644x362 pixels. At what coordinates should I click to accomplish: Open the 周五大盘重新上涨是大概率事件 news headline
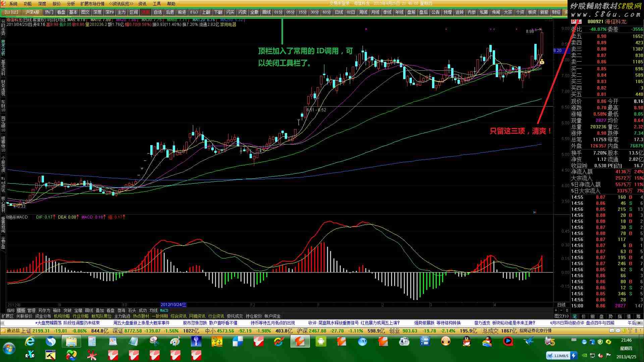[141, 323]
